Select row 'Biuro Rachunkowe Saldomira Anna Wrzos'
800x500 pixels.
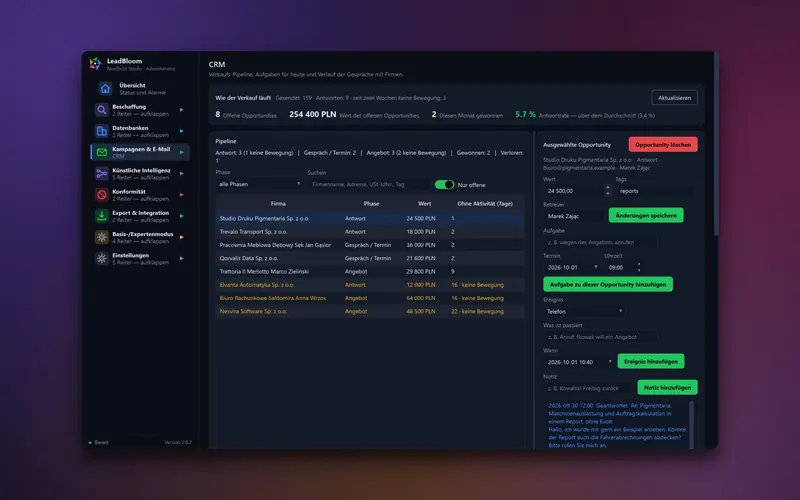(370, 298)
